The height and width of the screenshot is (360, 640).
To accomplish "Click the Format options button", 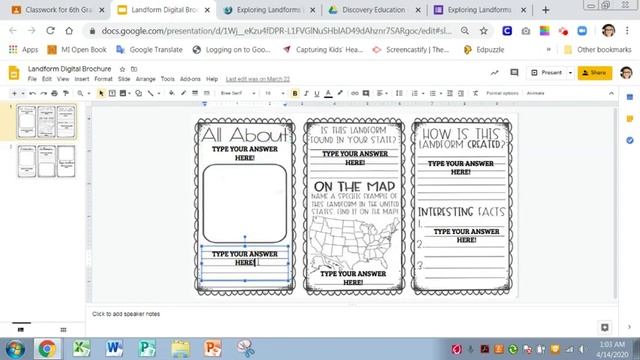I will pyautogui.click(x=502, y=93).
